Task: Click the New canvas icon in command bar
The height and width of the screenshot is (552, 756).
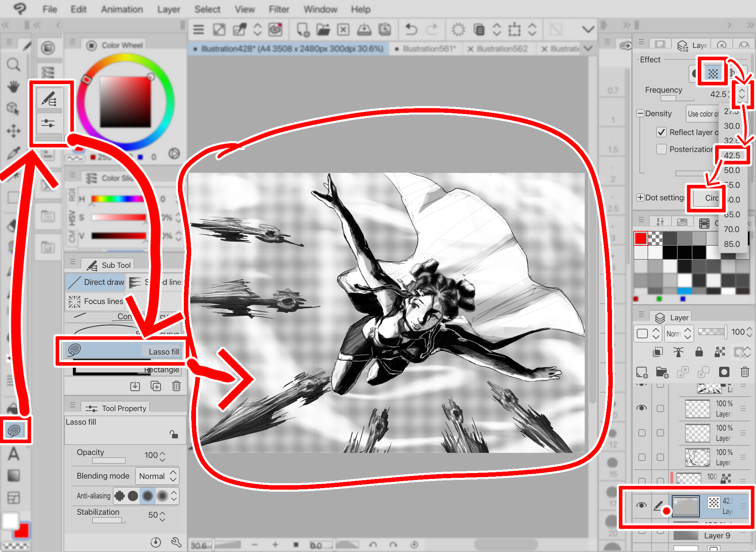Action: tap(303, 29)
